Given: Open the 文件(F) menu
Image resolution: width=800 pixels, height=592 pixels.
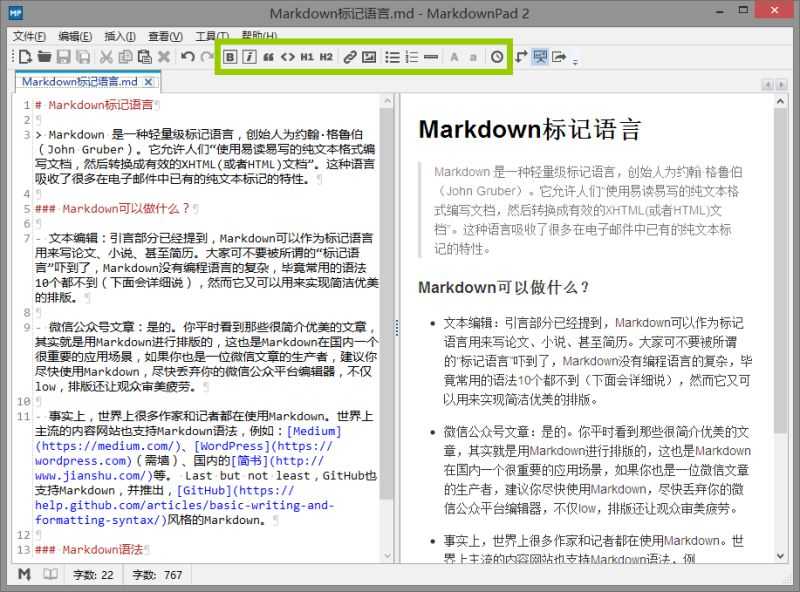Looking at the screenshot, I should [x=29, y=36].
